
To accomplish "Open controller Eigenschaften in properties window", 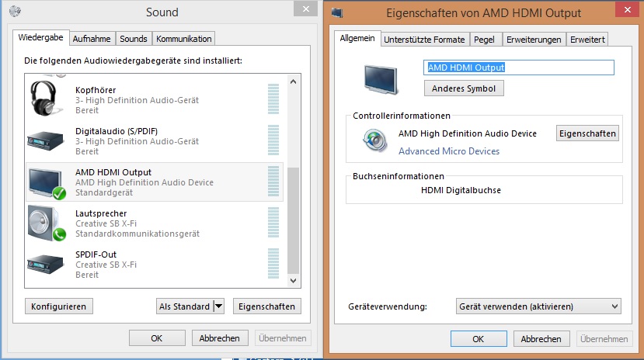I will 587,133.
